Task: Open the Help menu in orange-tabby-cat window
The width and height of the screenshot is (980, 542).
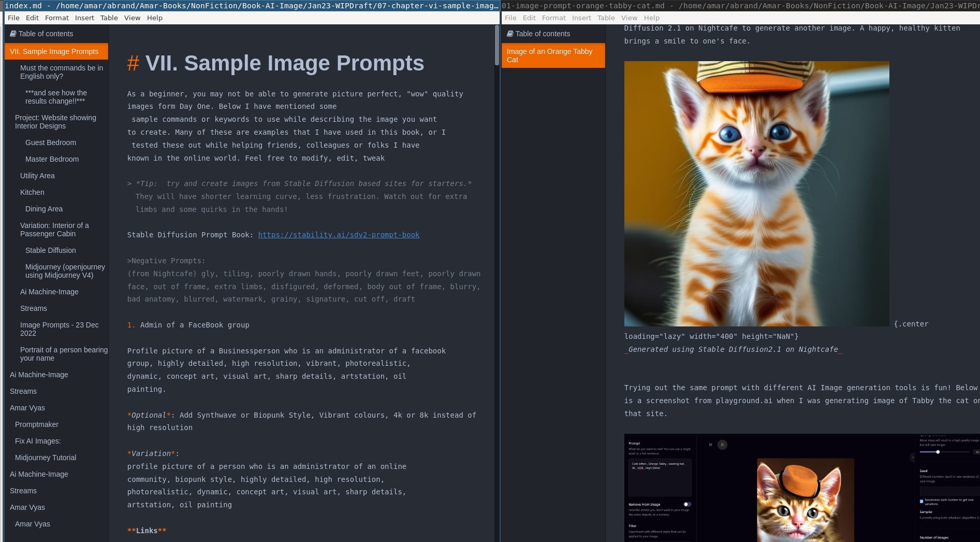Action: (652, 18)
